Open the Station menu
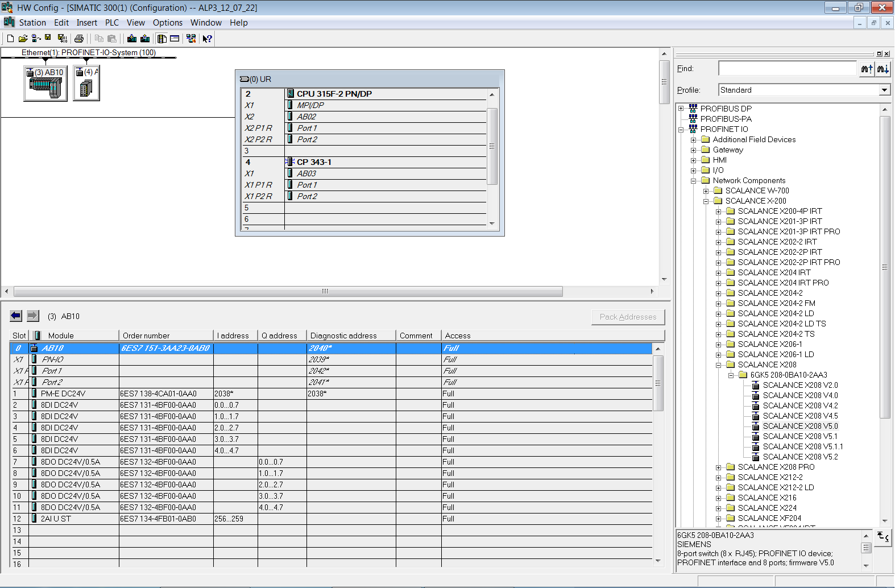 [32, 23]
